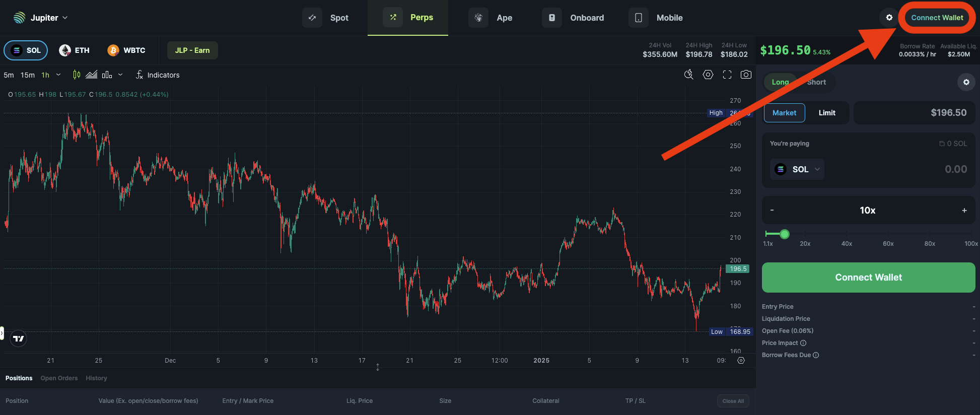Open the time axis settings icon
980x415 pixels.
point(741,360)
